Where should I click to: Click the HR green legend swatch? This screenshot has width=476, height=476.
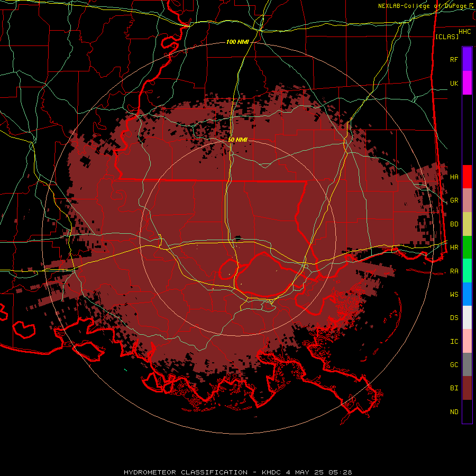[467, 248]
